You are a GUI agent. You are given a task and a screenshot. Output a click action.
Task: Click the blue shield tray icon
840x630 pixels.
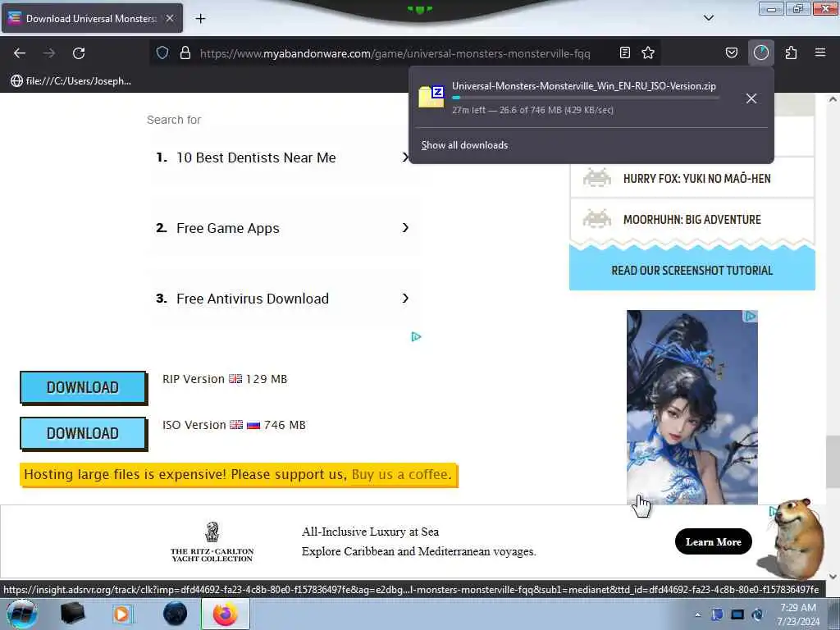pos(717,614)
